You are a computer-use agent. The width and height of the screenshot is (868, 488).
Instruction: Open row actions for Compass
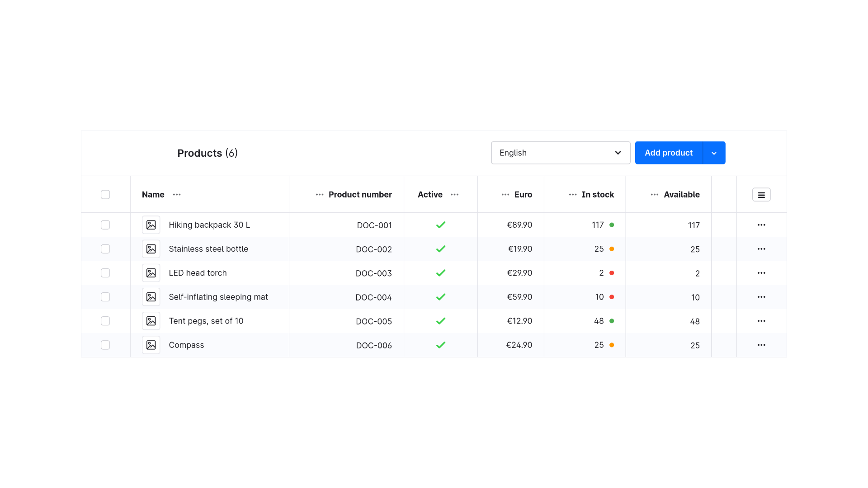point(761,345)
